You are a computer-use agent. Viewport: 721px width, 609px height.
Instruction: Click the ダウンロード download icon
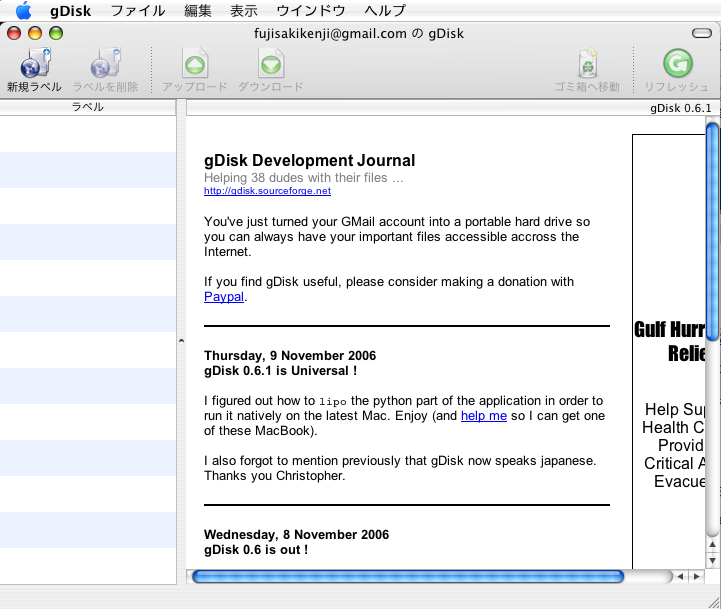tap(271, 63)
